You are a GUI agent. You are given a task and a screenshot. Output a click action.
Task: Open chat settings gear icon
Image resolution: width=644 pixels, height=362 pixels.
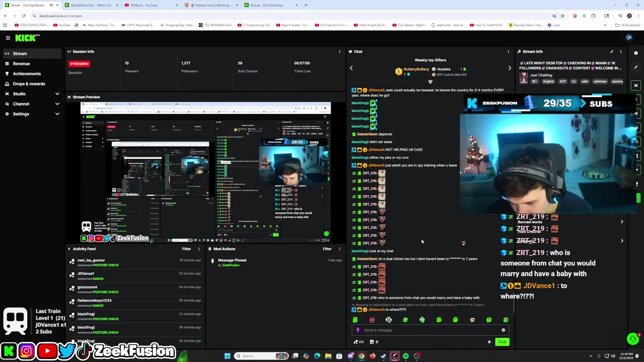489,342
